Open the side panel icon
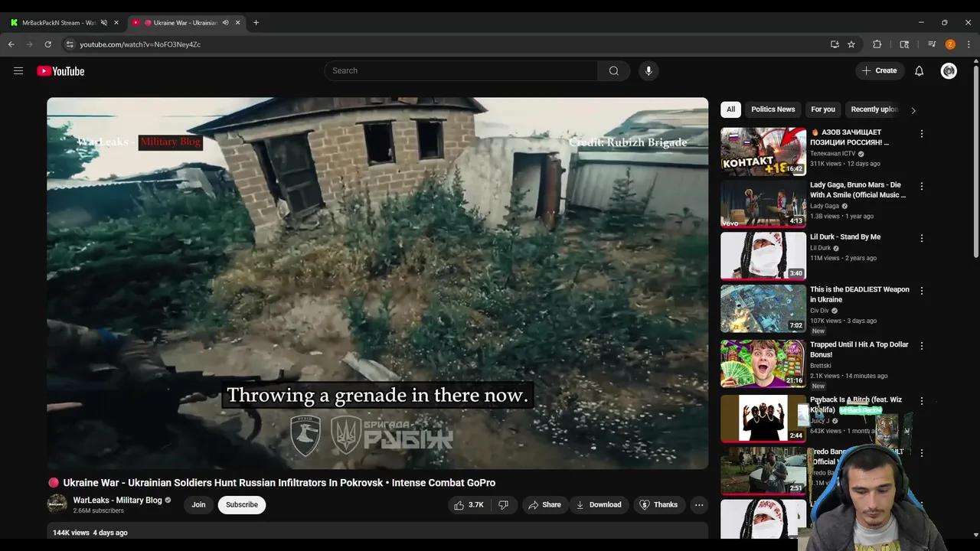 (x=904, y=44)
